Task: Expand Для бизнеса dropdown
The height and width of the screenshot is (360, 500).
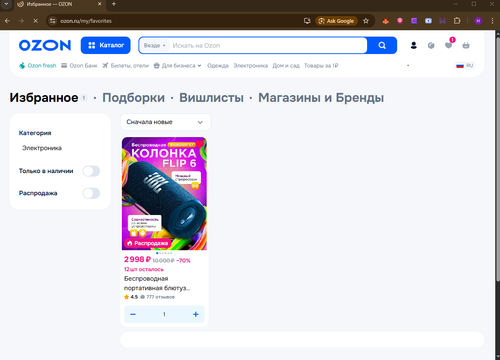Action: tap(177, 66)
